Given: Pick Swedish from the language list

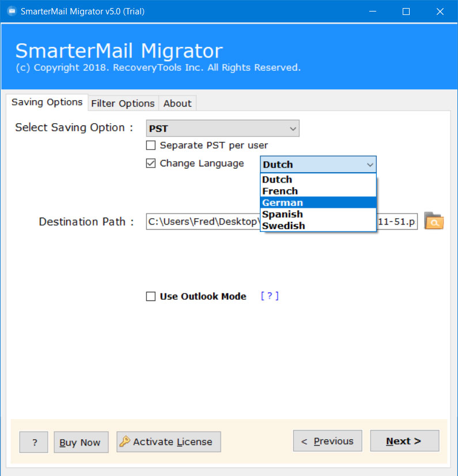Looking at the screenshot, I should click(318, 226).
